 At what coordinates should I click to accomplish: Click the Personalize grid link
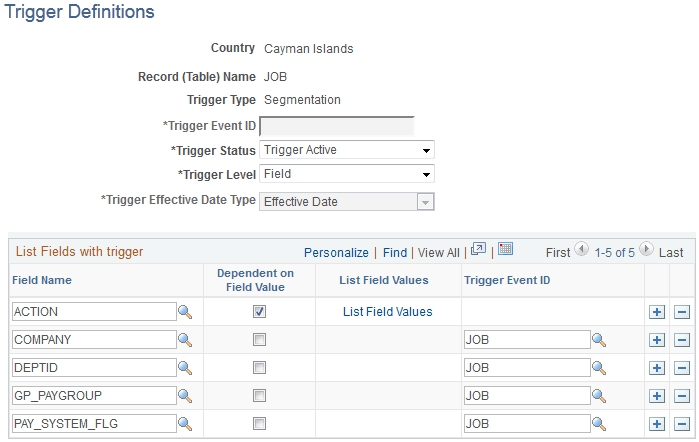[x=336, y=253]
